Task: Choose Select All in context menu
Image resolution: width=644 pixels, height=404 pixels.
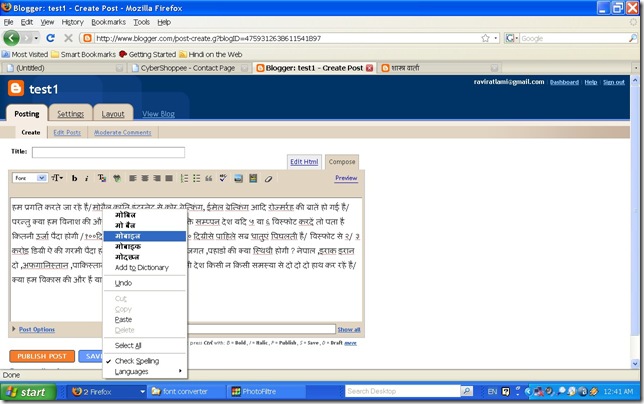Action: [145, 345]
